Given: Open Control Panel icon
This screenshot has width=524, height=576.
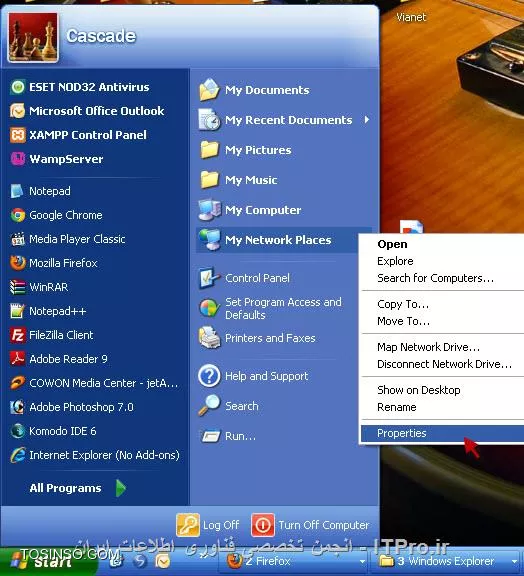Looking at the screenshot, I should (x=209, y=278).
